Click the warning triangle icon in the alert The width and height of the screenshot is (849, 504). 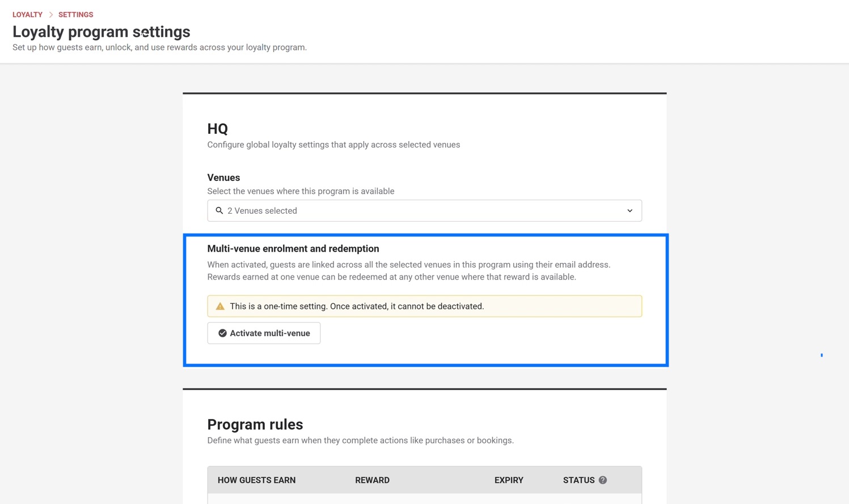[x=220, y=306]
